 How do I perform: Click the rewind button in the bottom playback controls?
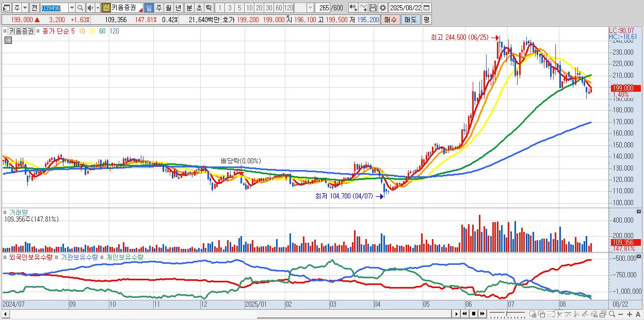(x=464, y=314)
